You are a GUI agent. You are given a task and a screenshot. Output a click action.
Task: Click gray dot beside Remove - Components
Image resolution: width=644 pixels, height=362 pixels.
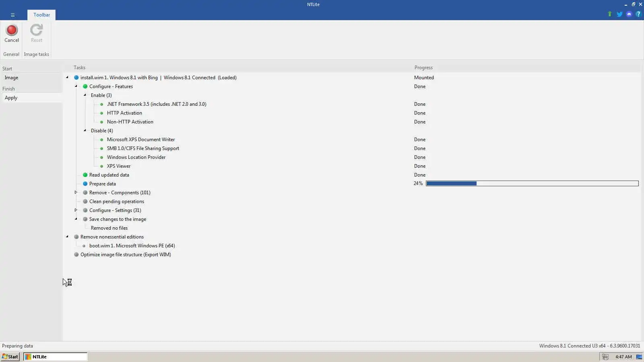pos(85,193)
